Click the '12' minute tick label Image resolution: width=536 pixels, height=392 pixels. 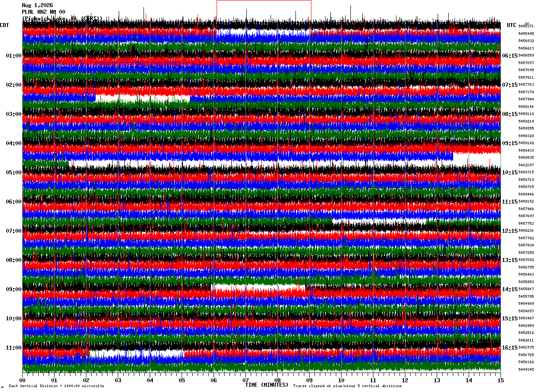coord(405,380)
